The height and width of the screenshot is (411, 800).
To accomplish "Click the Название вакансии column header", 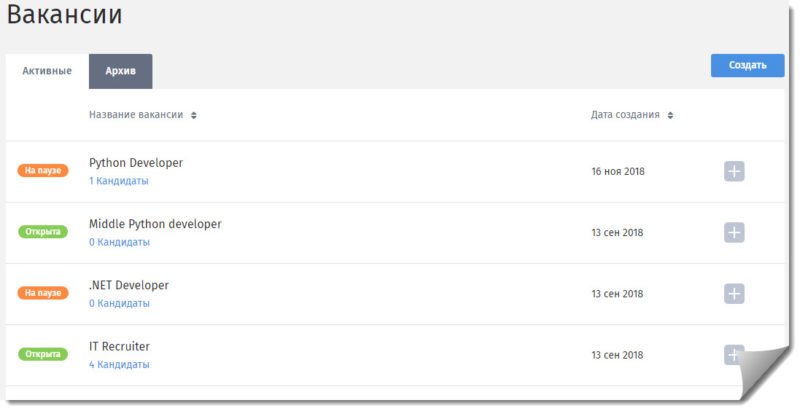I will click(x=136, y=115).
